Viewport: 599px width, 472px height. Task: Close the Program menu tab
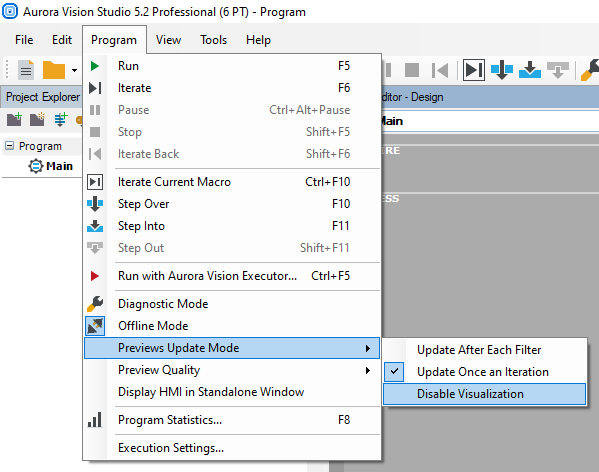coord(114,40)
